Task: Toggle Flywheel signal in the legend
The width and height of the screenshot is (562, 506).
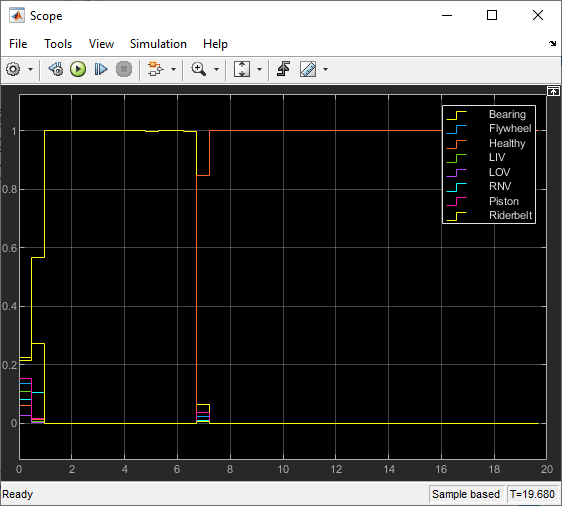Action: pos(510,129)
